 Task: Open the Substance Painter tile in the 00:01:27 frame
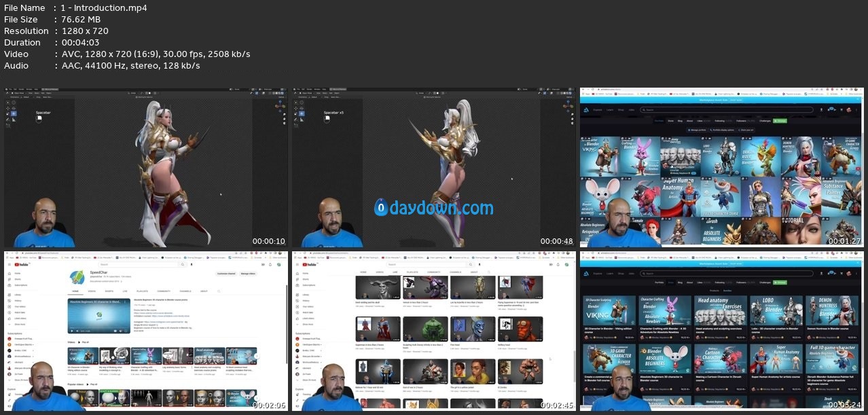(x=842, y=197)
